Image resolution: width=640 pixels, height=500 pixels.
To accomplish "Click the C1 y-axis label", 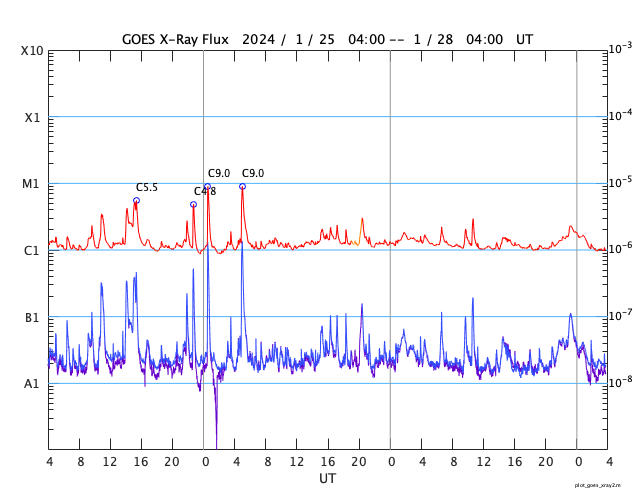I will point(31,251).
